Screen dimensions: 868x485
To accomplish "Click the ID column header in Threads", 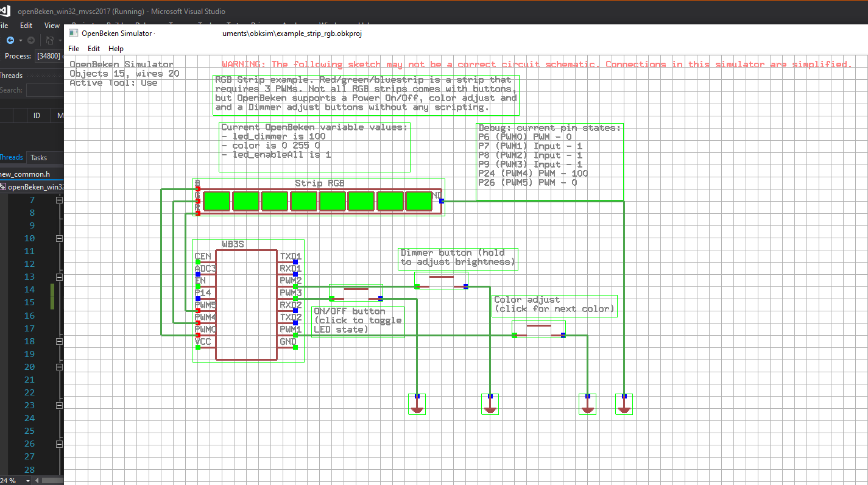I will (37, 115).
